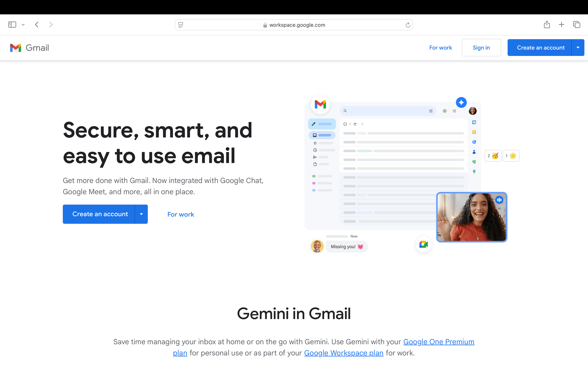Click Sign in at the top right

pyautogui.click(x=481, y=47)
